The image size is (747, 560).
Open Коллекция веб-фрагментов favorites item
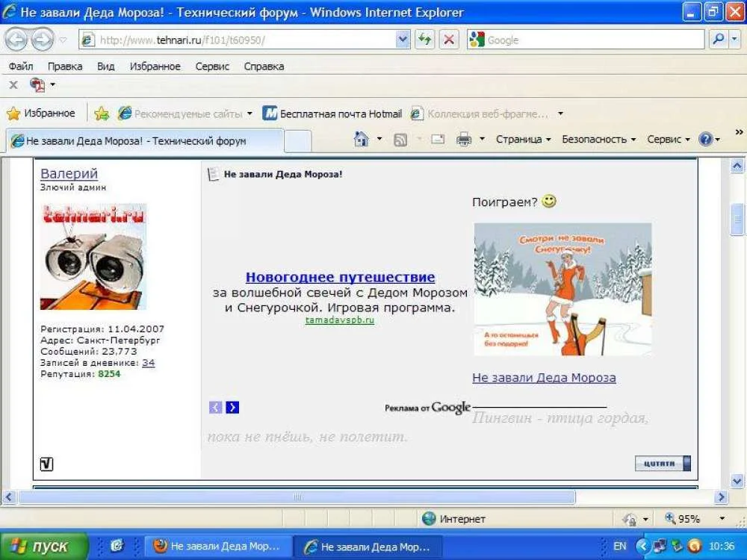480,113
